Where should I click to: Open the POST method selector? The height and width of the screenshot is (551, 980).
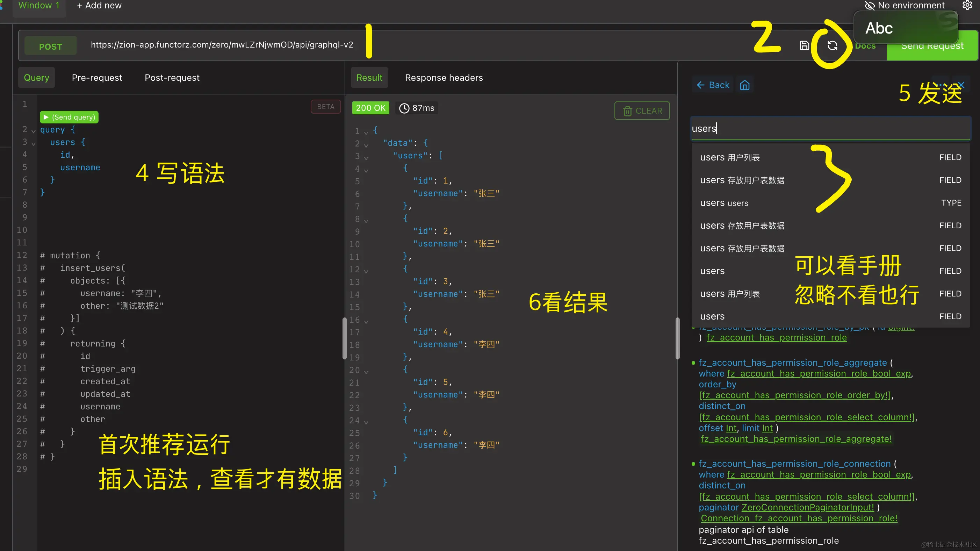pyautogui.click(x=51, y=46)
